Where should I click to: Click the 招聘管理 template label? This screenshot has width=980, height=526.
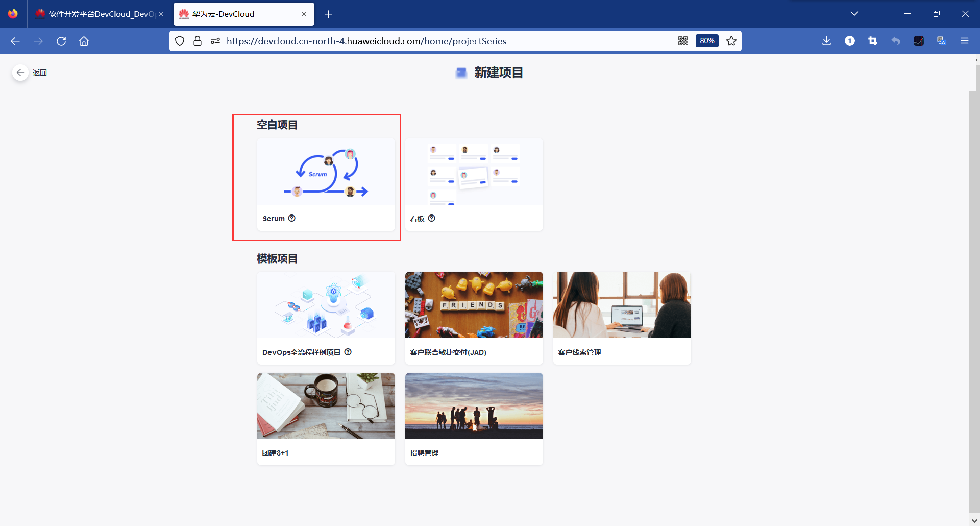click(424, 453)
